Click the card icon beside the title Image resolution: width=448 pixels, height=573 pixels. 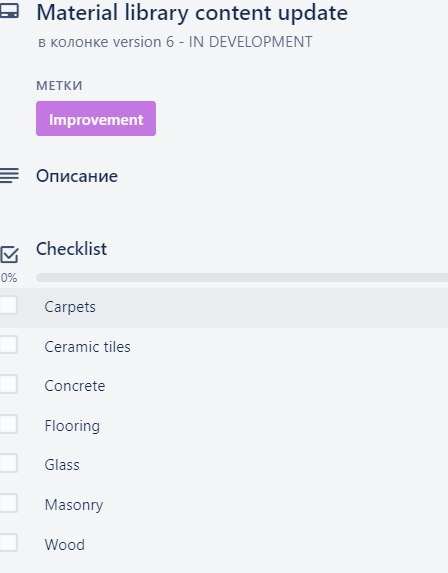9,11
